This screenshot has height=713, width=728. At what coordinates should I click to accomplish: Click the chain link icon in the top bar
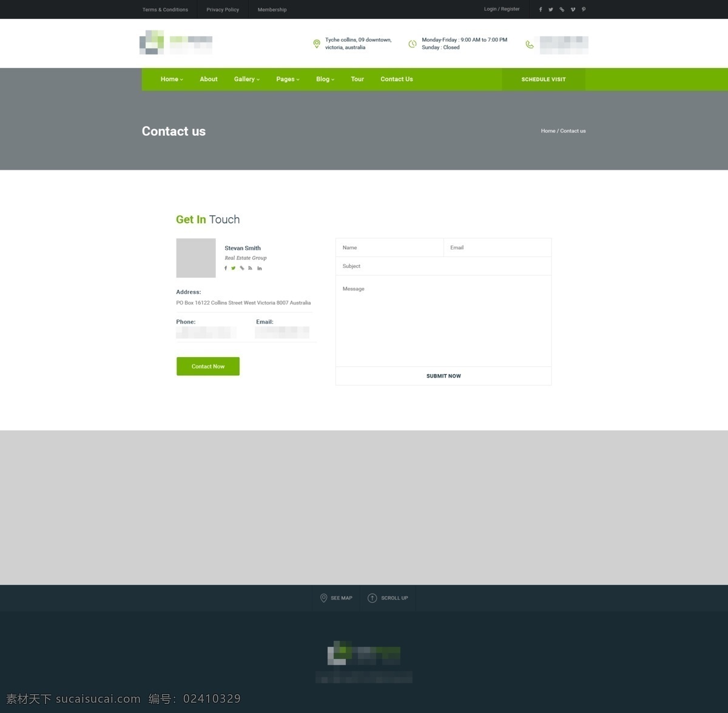click(x=562, y=10)
